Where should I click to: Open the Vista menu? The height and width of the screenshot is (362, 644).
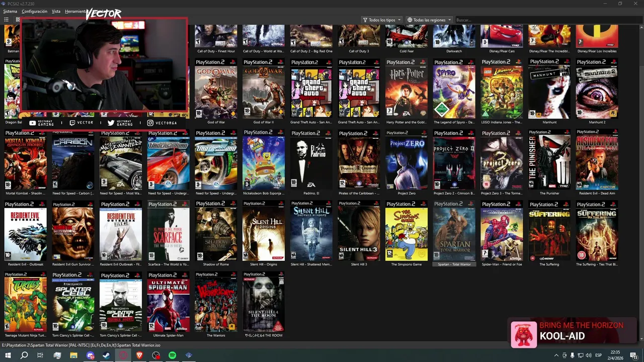[x=56, y=11]
